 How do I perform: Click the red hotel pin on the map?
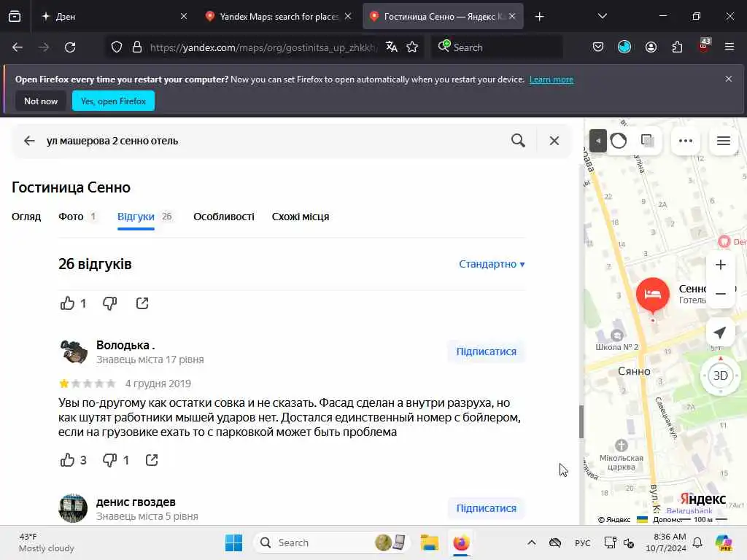point(653,295)
